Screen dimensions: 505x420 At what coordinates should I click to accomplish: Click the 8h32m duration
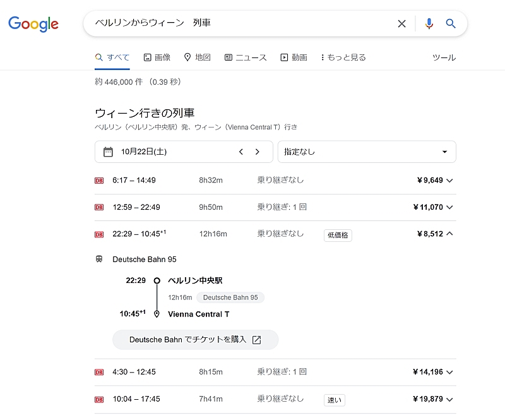point(211,180)
